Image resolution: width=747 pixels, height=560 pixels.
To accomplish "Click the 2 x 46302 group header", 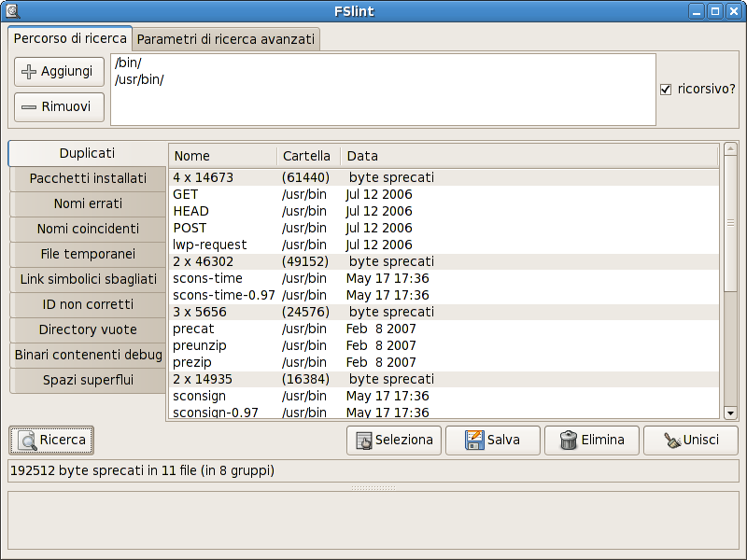I will pyautogui.click(x=444, y=261).
